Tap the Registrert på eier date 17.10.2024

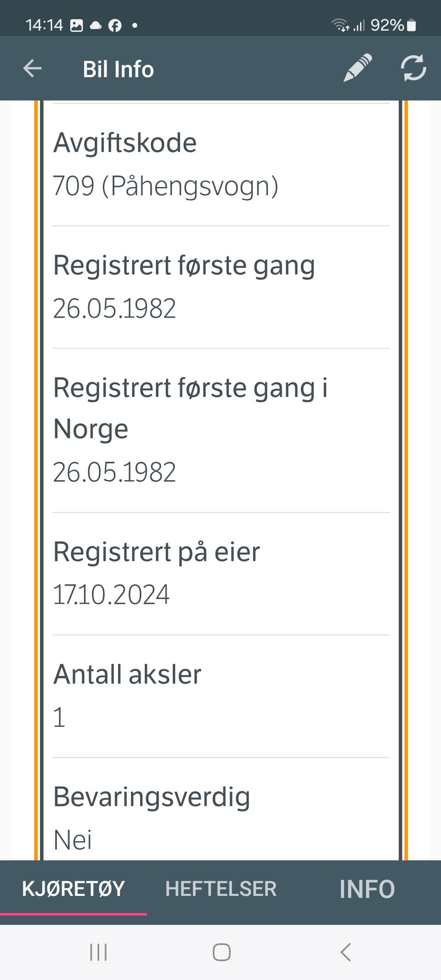coord(111,594)
